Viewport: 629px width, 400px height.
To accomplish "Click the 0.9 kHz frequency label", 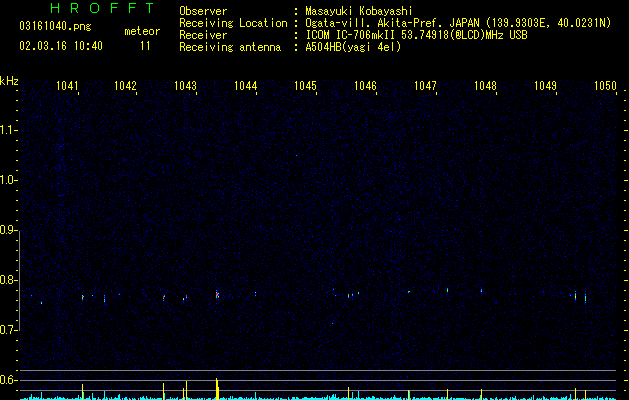I will pyautogui.click(x=9, y=230).
